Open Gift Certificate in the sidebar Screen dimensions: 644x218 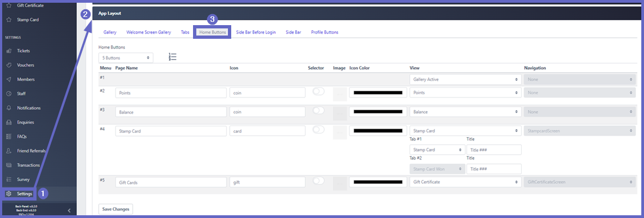point(30,5)
